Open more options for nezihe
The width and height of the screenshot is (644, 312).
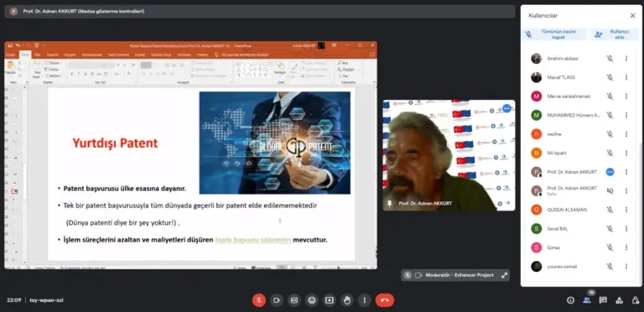click(626, 134)
